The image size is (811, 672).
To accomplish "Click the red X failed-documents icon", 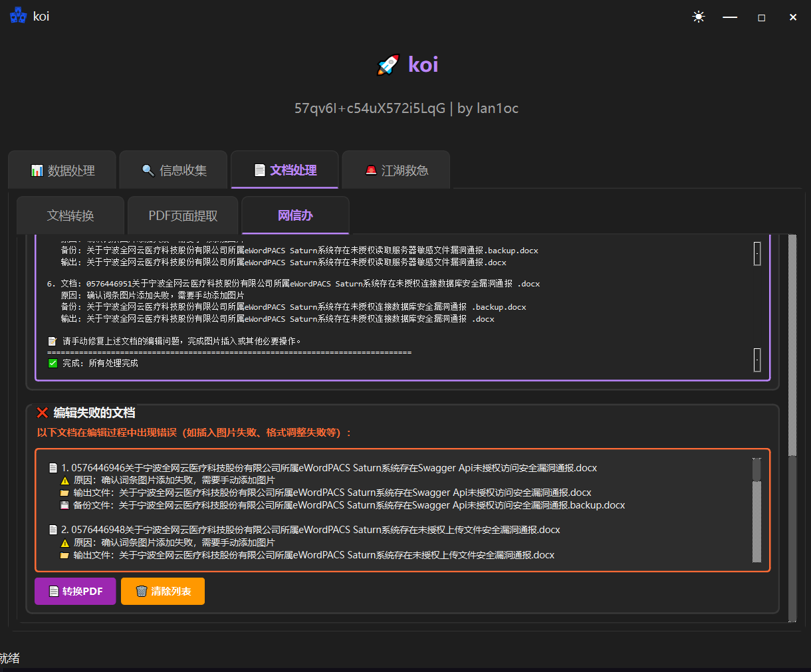I will point(43,413).
